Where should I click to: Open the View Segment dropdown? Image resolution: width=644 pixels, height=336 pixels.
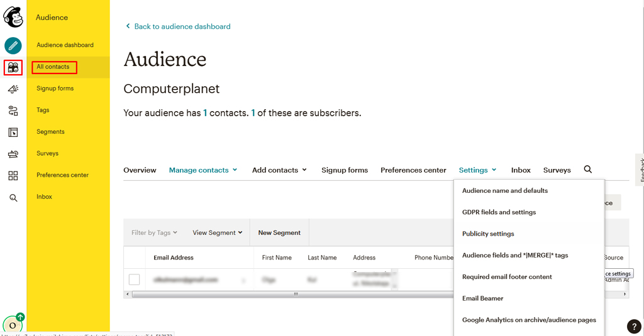217,233
